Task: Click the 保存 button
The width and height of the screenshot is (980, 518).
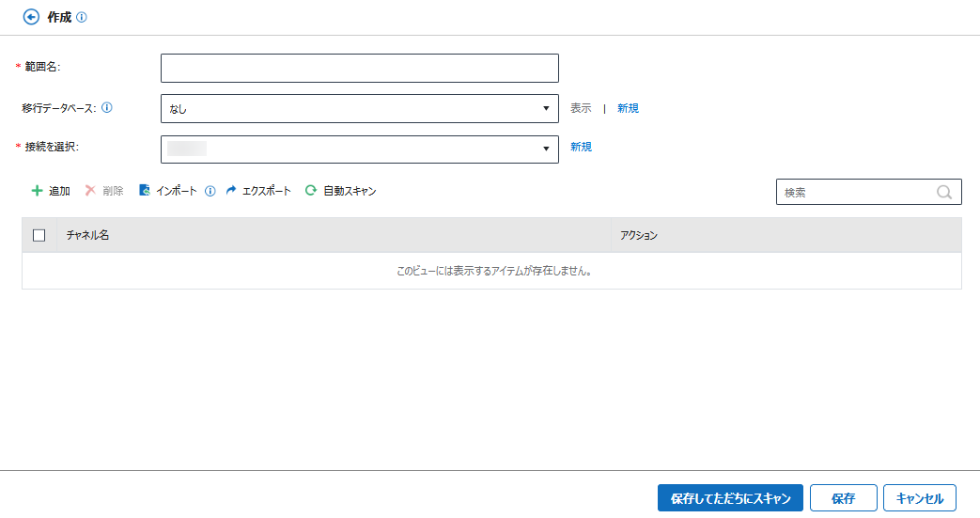Action: tap(843, 498)
